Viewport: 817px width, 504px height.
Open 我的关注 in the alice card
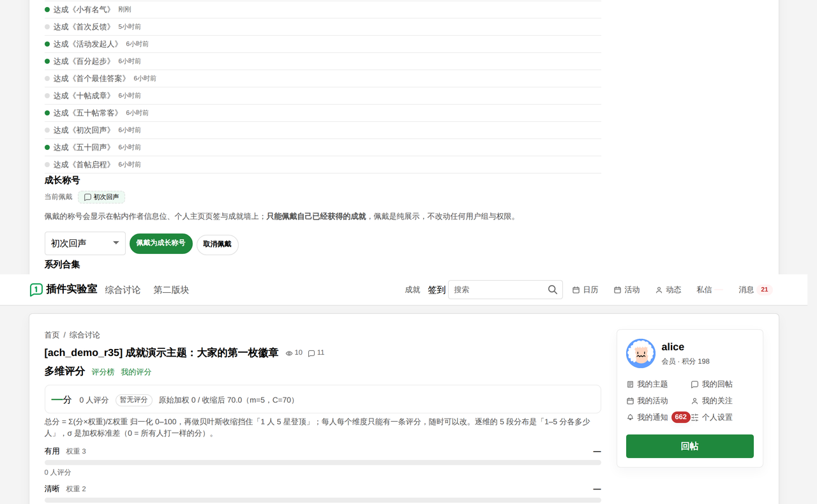click(x=712, y=401)
